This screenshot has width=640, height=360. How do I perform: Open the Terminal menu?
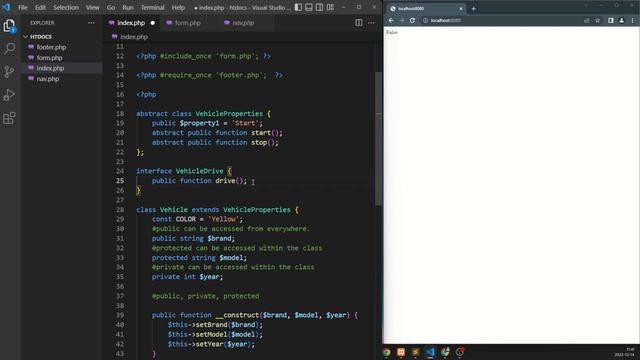tap(152, 7)
